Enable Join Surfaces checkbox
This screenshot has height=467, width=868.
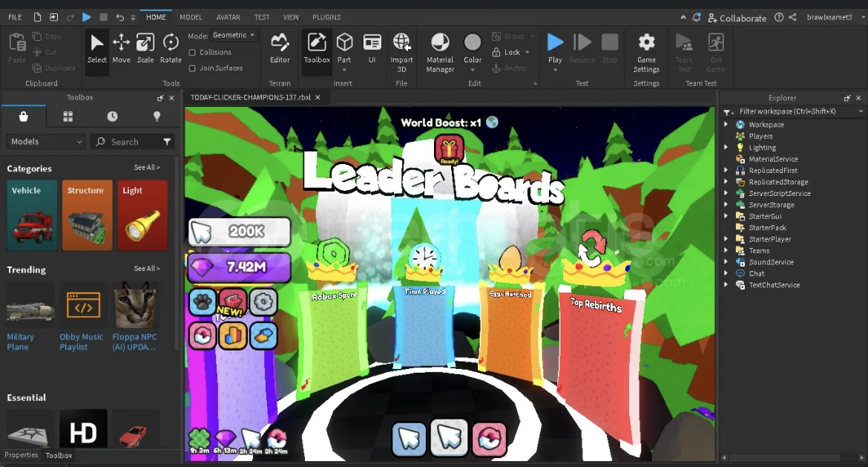pyautogui.click(x=192, y=68)
